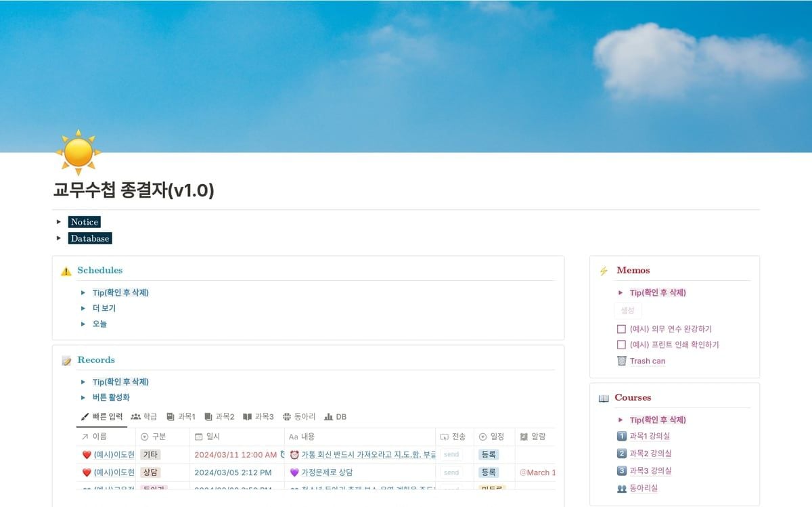The image size is (812, 507).
Task: Open the 과목1 강의실 page link
Action: click(650, 437)
